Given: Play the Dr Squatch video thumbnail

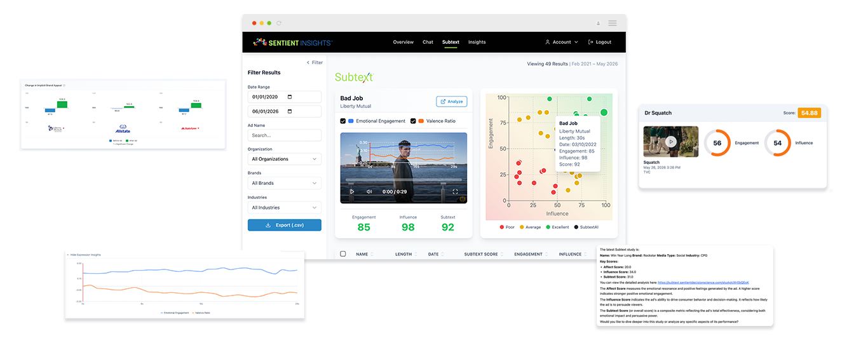Looking at the screenshot, I should coord(671,142).
